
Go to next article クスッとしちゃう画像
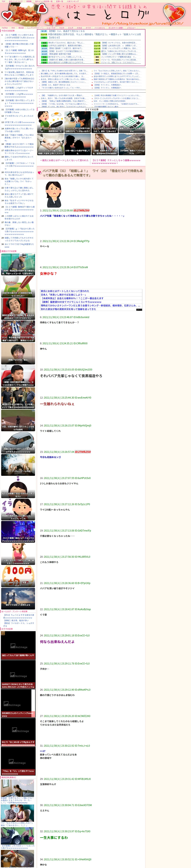pyautogui.click(x=116, y=162)
